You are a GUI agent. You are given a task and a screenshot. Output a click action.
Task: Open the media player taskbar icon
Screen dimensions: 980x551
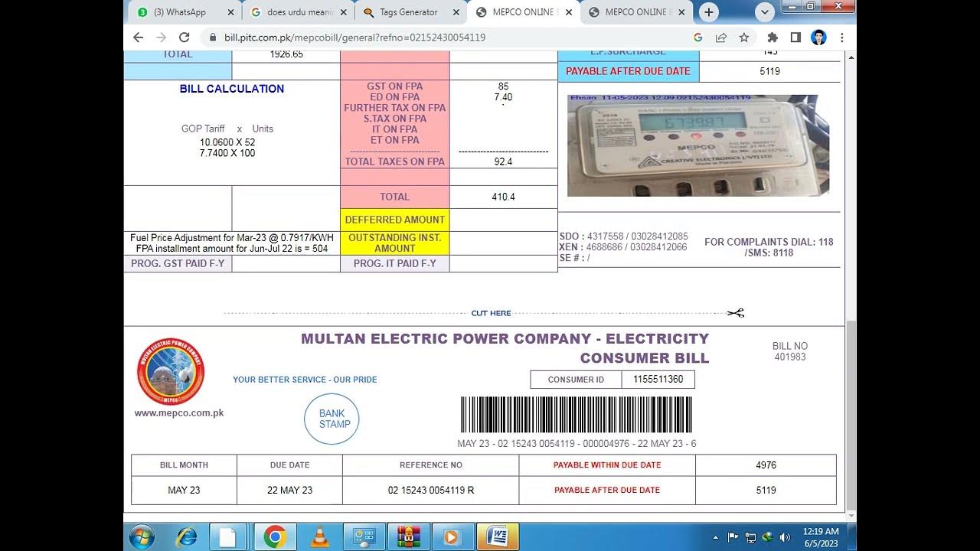click(452, 537)
